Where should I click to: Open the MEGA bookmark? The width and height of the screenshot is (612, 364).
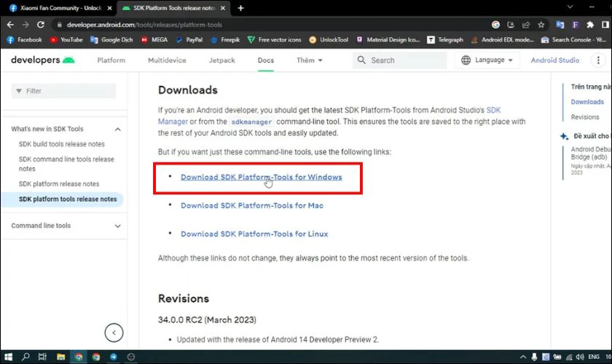click(154, 40)
